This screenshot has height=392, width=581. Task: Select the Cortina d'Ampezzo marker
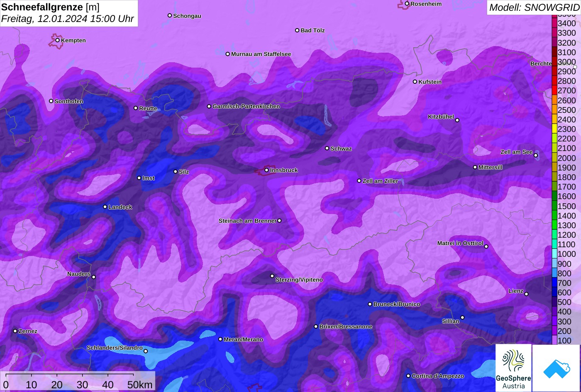coord(408,376)
